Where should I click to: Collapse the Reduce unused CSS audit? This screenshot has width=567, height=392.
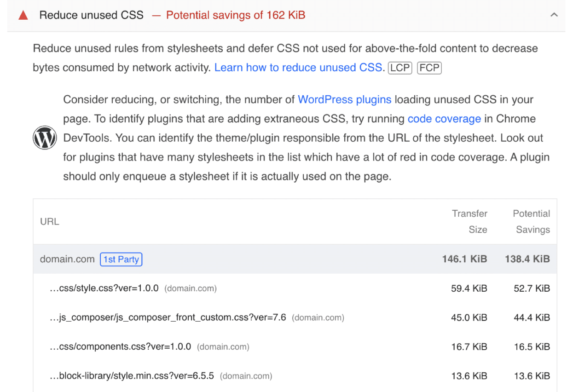pos(554,15)
